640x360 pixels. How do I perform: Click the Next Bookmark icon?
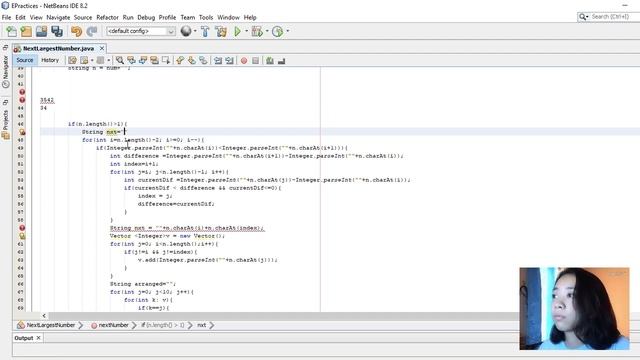click(191, 60)
